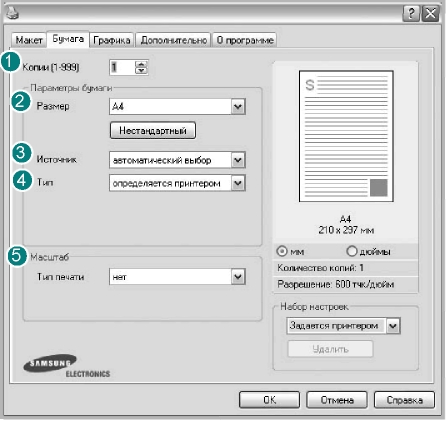Open the Тип печати scaling dropdown
Image resolution: width=446 pixels, height=421 pixels.
coord(238,277)
